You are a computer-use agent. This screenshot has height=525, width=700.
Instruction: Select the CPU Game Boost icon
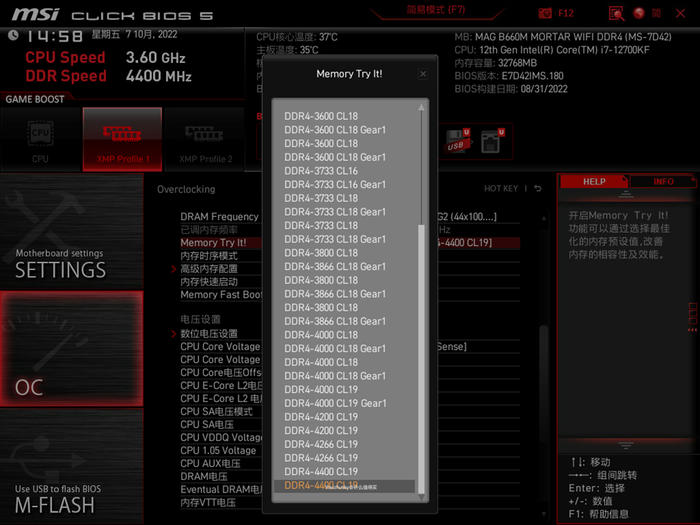point(41,139)
